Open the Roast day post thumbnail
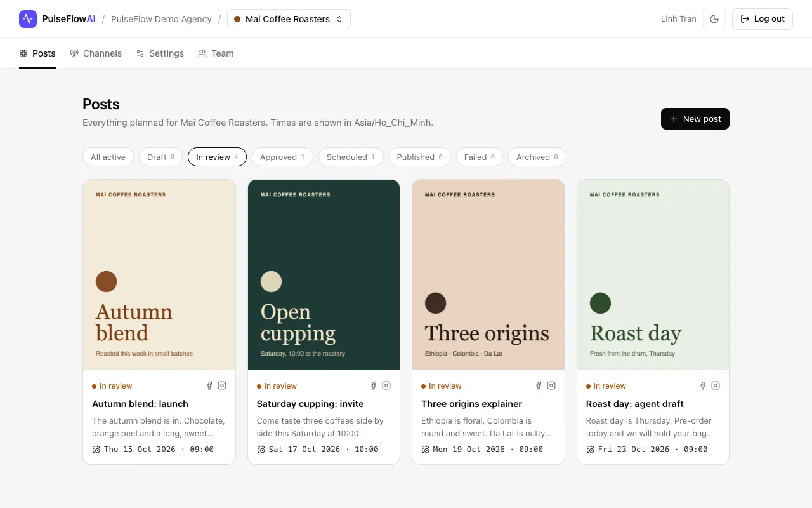 [653, 275]
